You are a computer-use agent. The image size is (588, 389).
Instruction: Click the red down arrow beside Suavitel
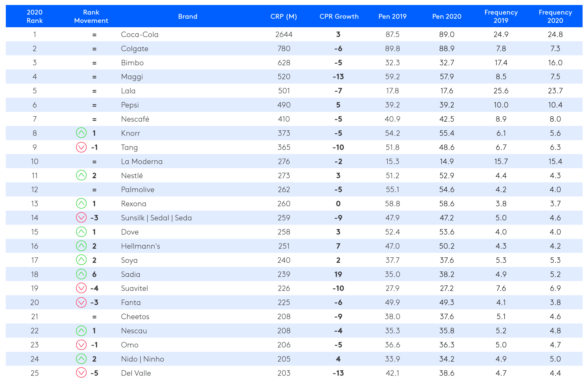tap(81, 288)
